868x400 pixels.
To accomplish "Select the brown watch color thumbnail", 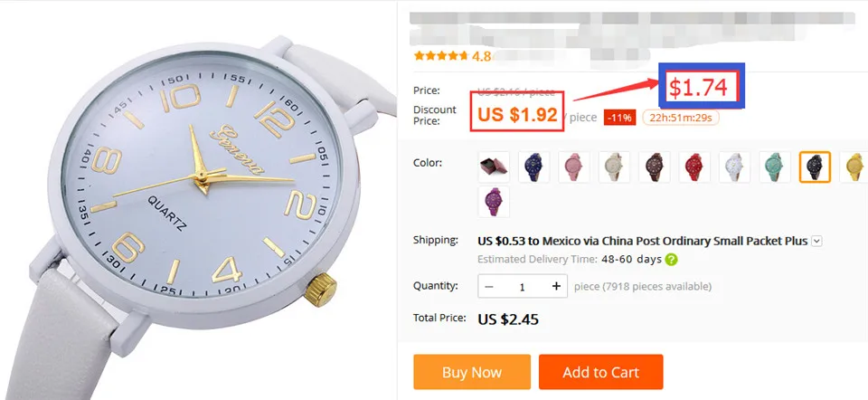I will (x=655, y=167).
